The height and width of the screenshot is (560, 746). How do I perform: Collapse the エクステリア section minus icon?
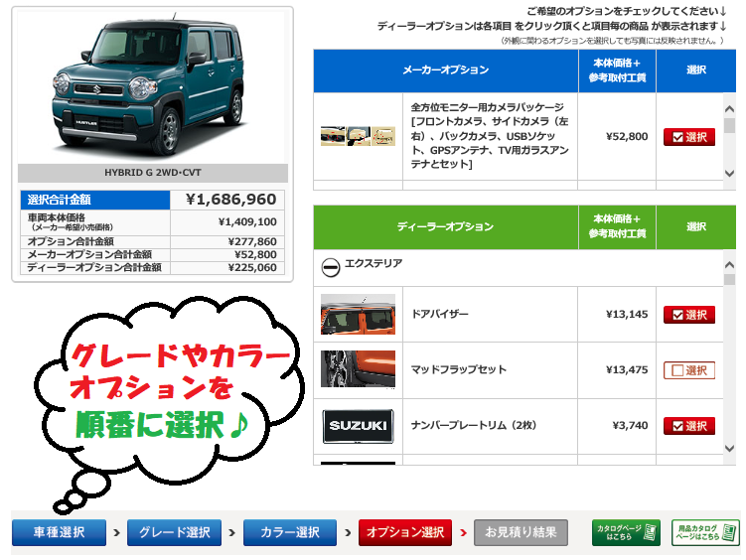coord(330,267)
